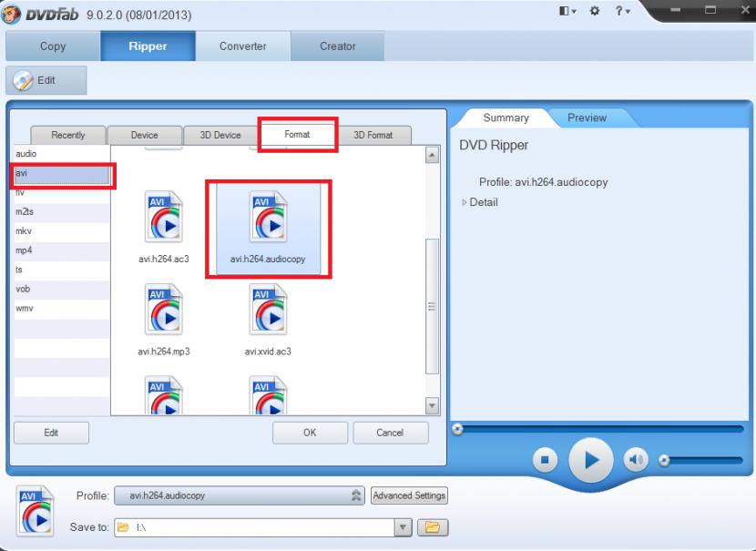Switch to the Creator tab
Screen dimensions: 756x551
[338, 46]
